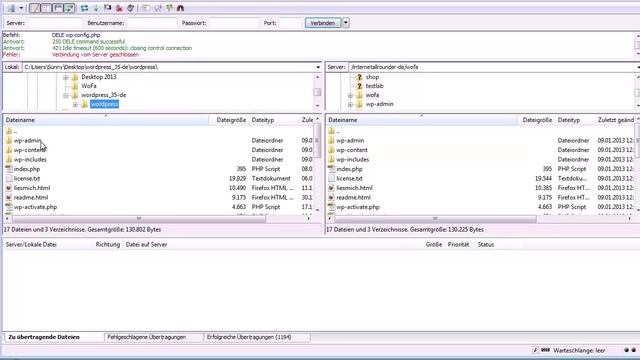Switch to Fehlgeschlagene Übertragungen tab
640x360 pixels.
(147, 338)
